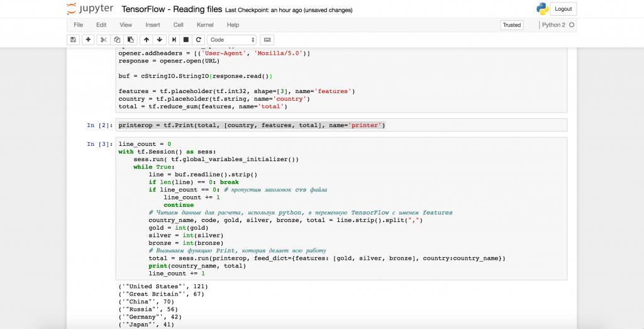Open the cell type Code dropdown
This screenshot has width=644, height=329.
coord(231,40)
